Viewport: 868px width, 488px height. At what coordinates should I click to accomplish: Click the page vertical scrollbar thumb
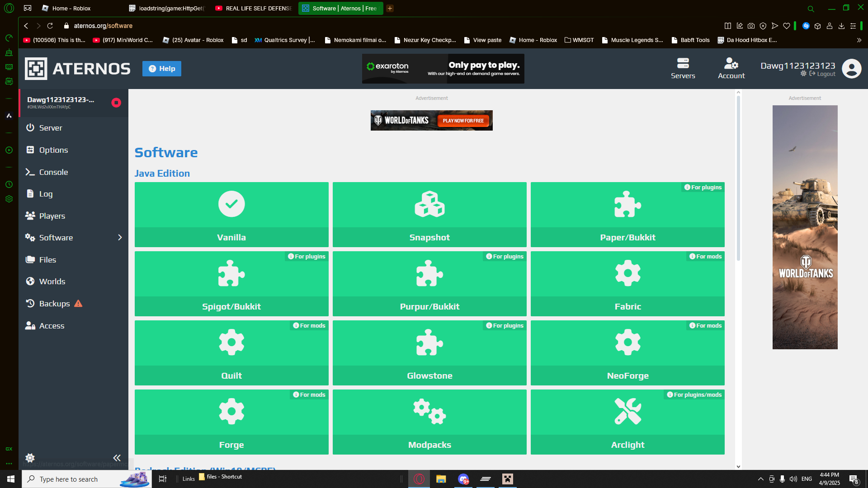coord(738,178)
